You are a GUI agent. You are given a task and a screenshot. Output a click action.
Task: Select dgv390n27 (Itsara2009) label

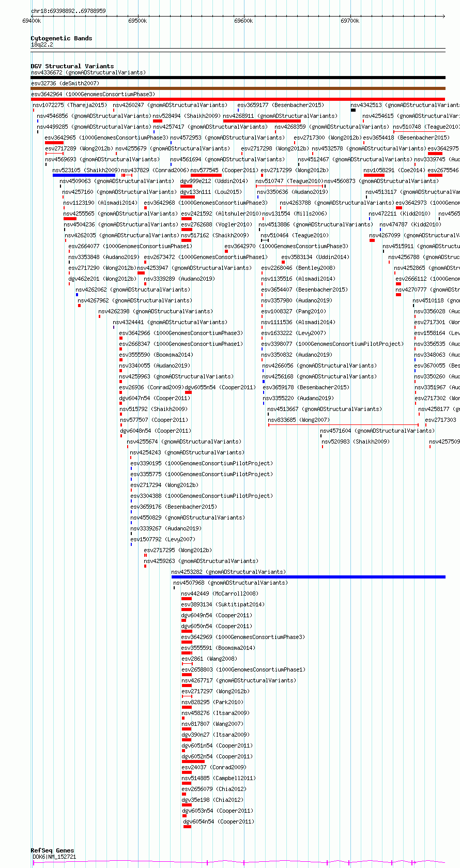216,735
